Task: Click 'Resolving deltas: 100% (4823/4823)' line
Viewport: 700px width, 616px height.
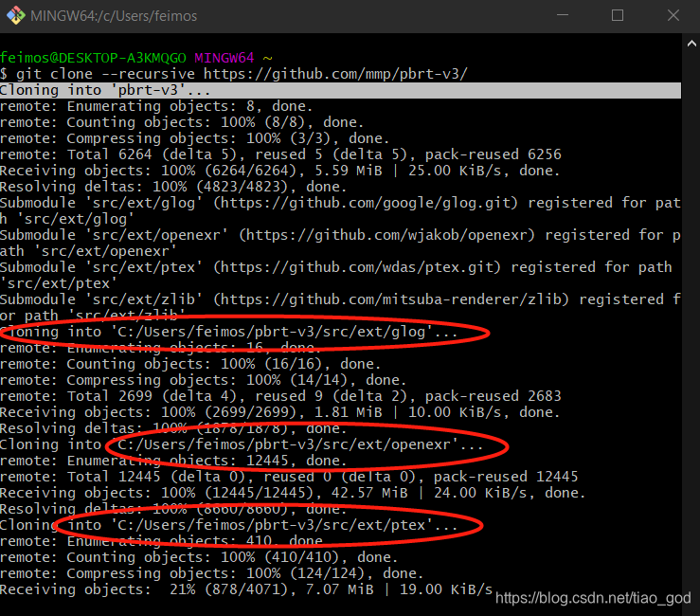Action: click(x=173, y=187)
